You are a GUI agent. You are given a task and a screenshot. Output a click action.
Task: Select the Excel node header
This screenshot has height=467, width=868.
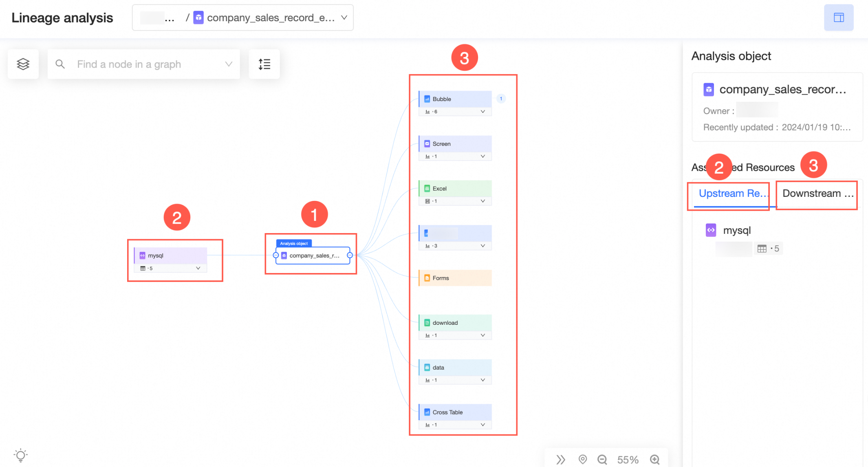click(x=455, y=189)
